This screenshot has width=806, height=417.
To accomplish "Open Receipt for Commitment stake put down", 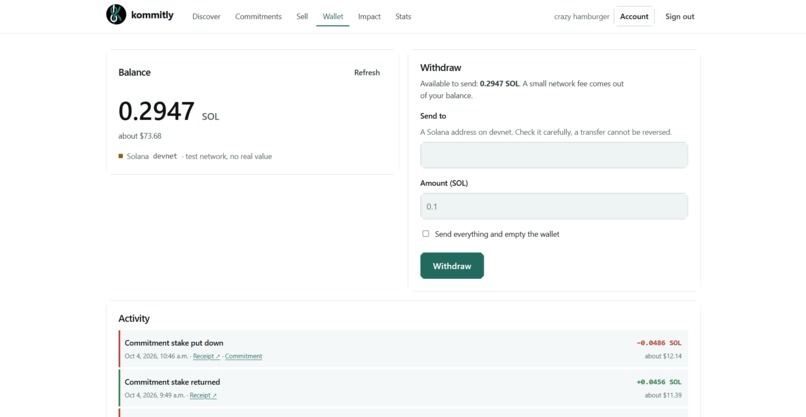I will 206,356.
